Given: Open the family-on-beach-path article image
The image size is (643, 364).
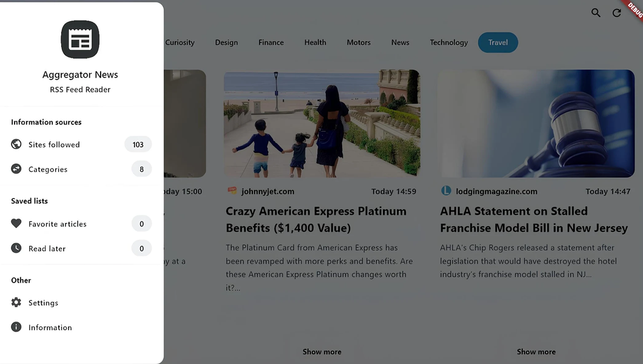Looking at the screenshot, I should coord(322,123).
